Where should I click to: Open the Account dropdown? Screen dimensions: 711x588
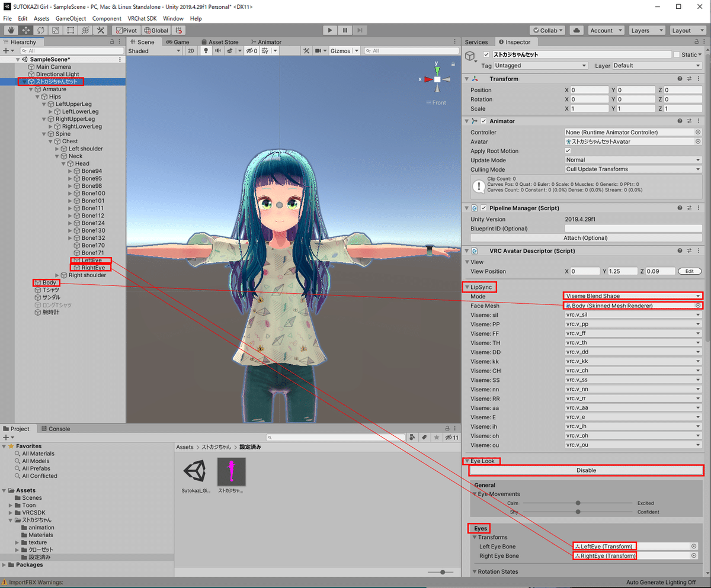[605, 30]
